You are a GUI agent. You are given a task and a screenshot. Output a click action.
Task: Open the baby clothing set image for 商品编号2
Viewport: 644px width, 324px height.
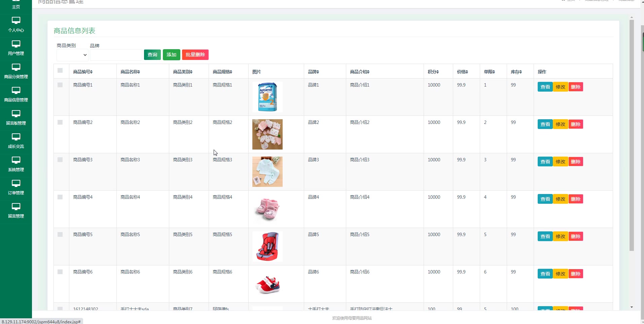267,134
